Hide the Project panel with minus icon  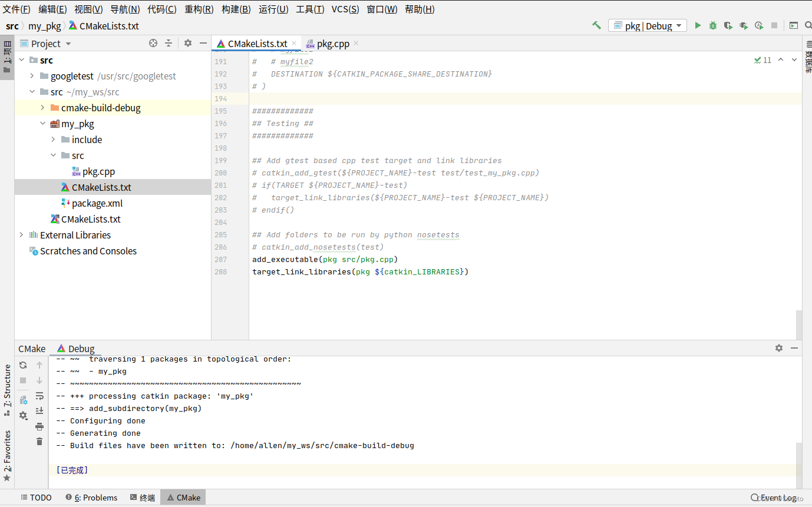point(203,43)
